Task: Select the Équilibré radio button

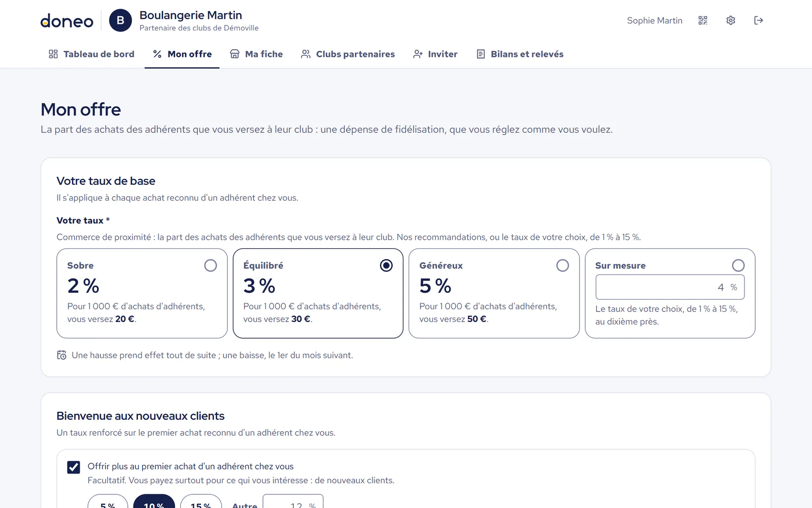Action: pos(386,265)
